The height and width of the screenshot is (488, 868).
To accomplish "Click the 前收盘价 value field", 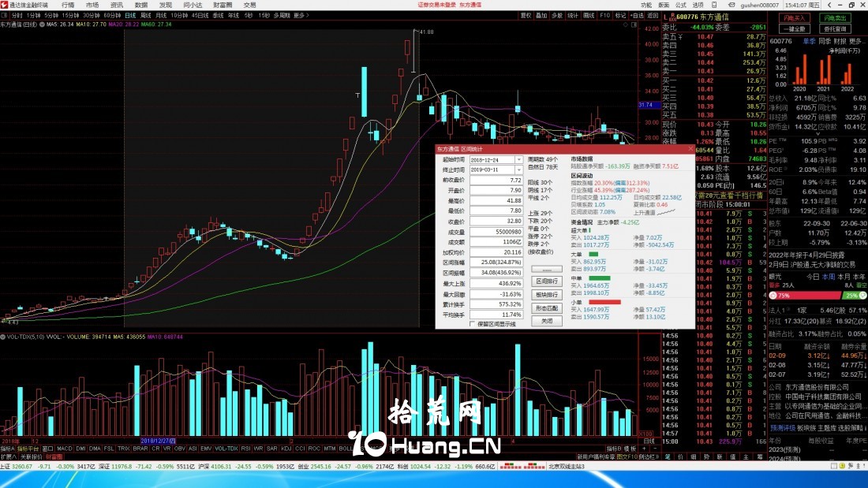I will click(496, 181).
